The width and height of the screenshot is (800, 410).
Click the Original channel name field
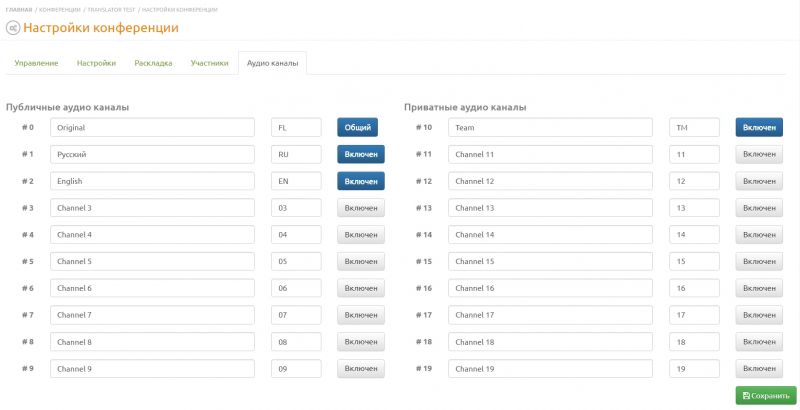[152, 127]
